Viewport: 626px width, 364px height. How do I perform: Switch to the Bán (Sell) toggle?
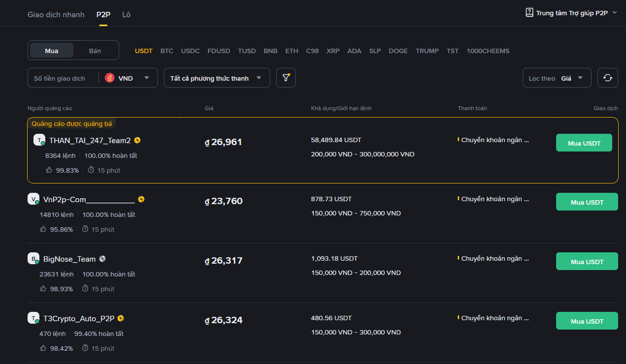(x=95, y=51)
